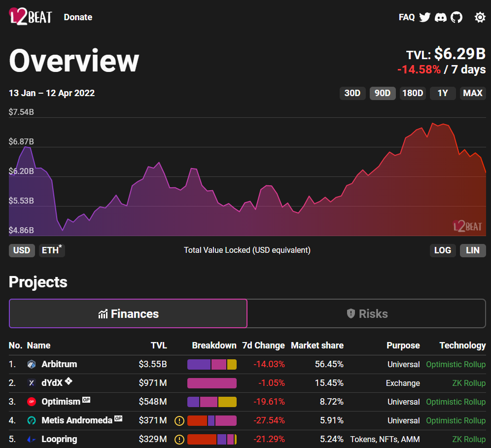Click the Optimism red logo icon
Screen dimensions: 491x448
coord(32,402)
